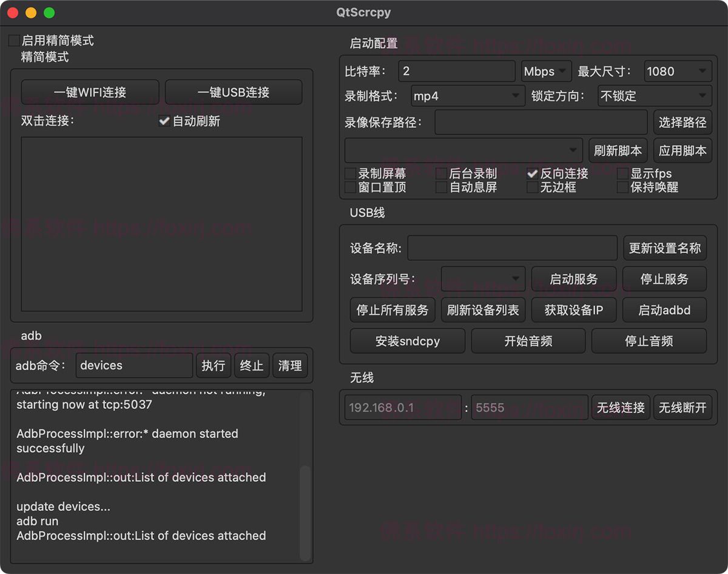
Task: Click the 选择路径 button
Action: pos(682,123)
